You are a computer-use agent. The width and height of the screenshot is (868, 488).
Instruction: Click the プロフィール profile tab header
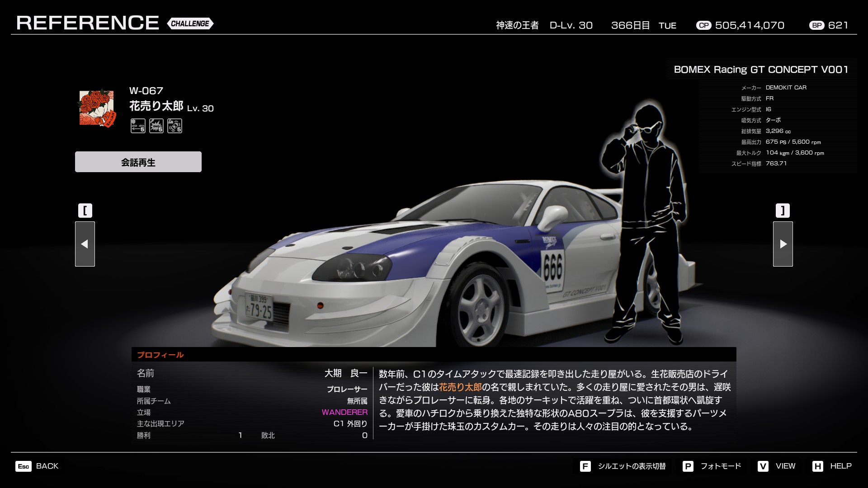[160, 355]
